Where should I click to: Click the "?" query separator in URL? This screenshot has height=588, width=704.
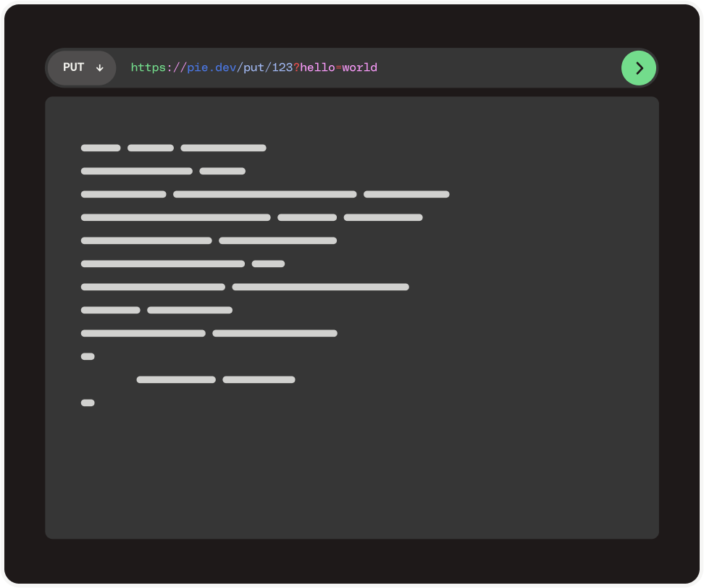coord(296,67)
